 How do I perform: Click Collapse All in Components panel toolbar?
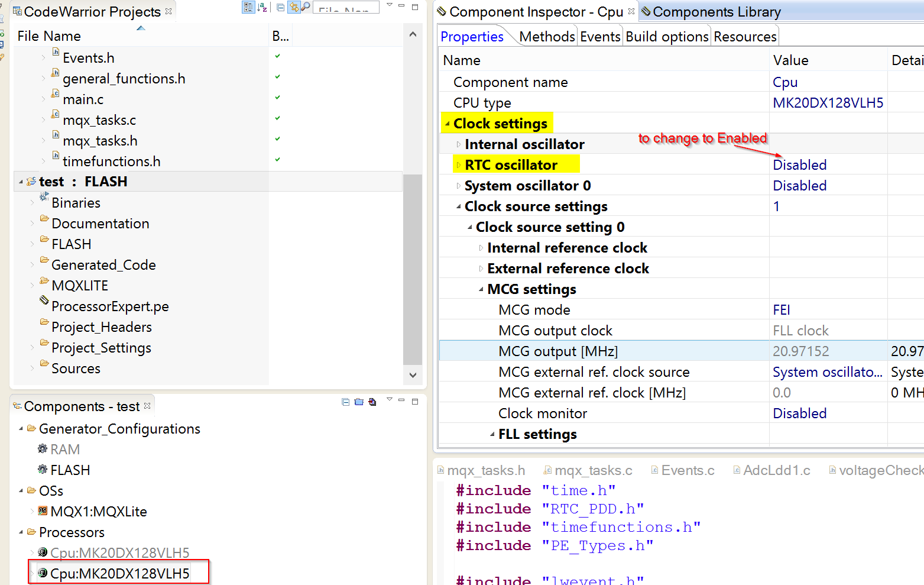tap(345, 402)
